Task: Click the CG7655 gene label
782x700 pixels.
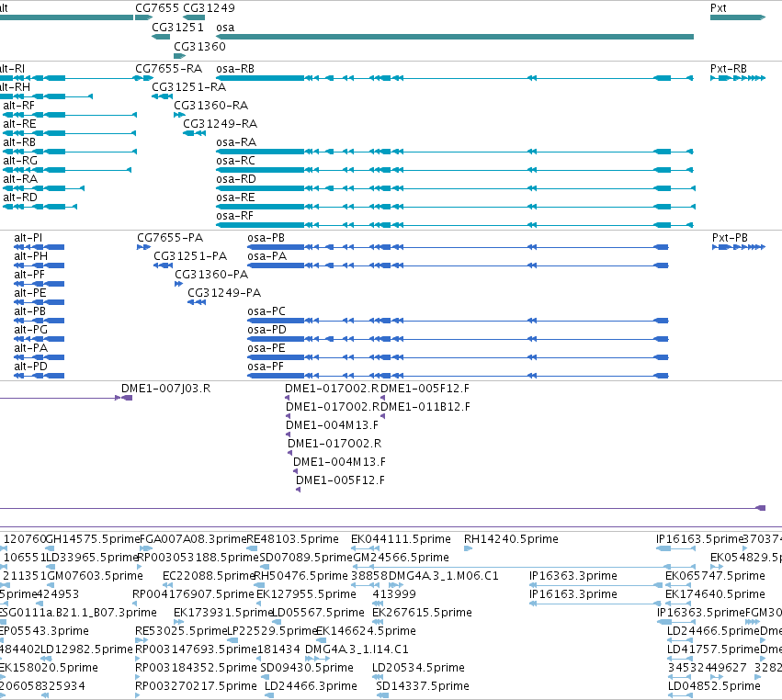Action: (x=157, y=8)
